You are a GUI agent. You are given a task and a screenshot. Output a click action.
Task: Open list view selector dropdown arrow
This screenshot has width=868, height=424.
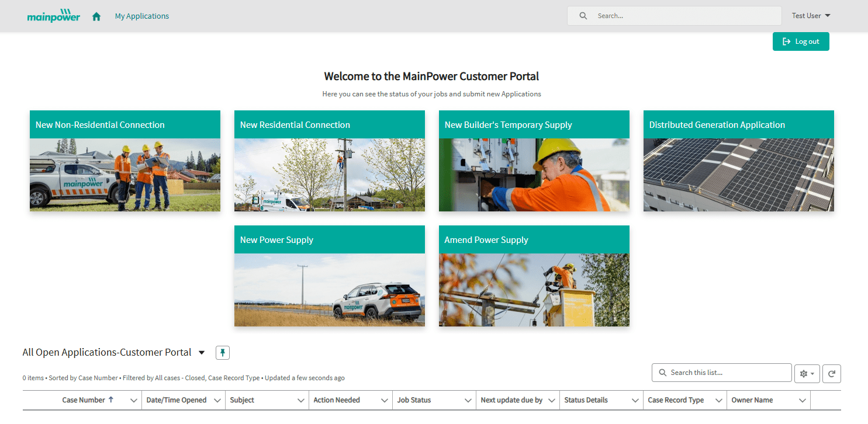tap(202, 352)
